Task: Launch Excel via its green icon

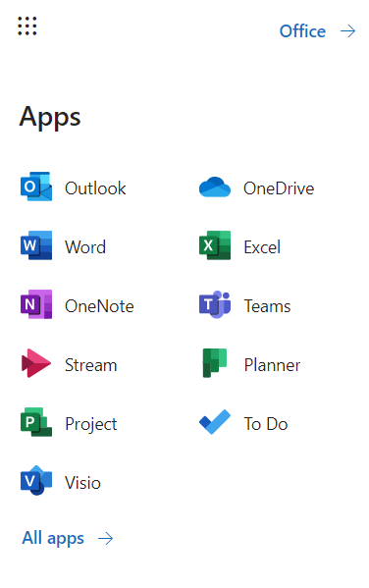Action: coord(215,245)
